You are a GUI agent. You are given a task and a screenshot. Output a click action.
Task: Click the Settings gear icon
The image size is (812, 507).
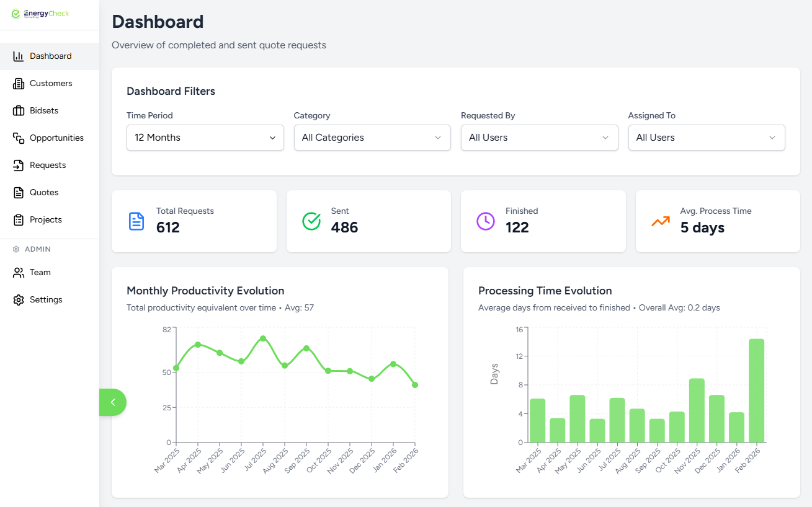(19, 300)
